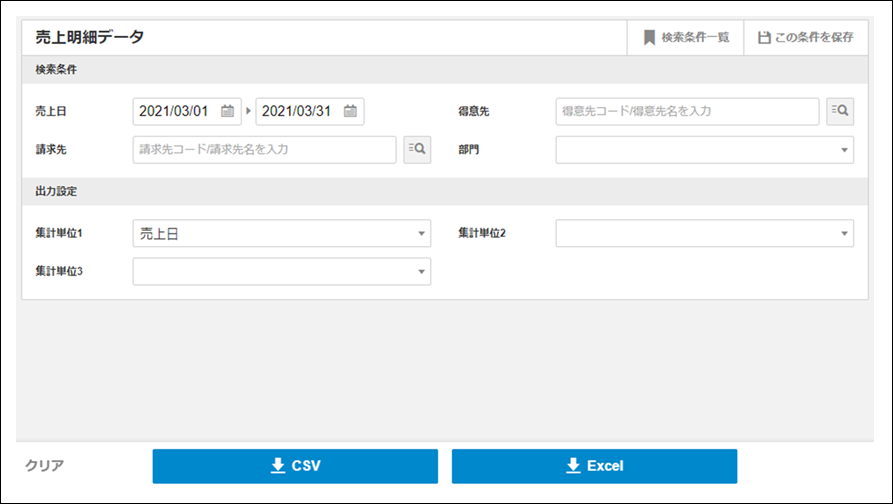Click the 出力設定 section header
The image size is (893, 504).
point(57,191)
